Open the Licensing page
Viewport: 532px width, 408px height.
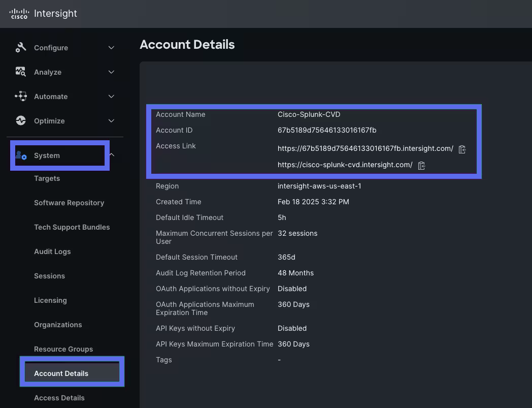[50, 300]
